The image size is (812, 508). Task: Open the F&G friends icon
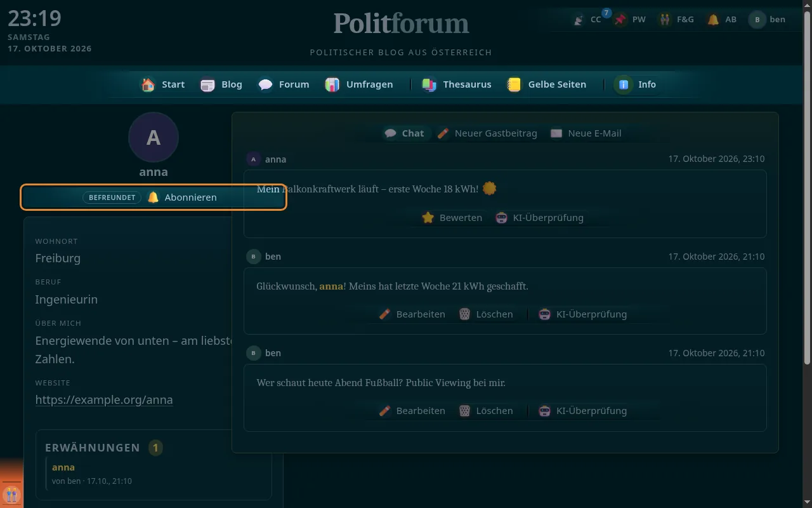pos(676,20)
